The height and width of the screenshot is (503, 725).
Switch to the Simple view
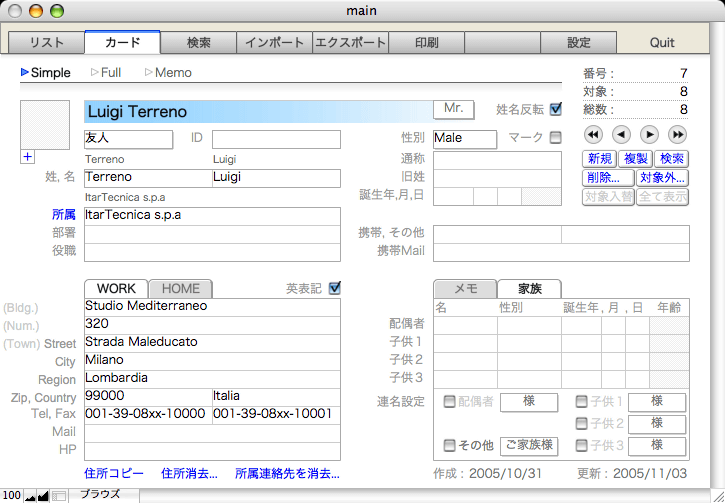click(46, 73)
